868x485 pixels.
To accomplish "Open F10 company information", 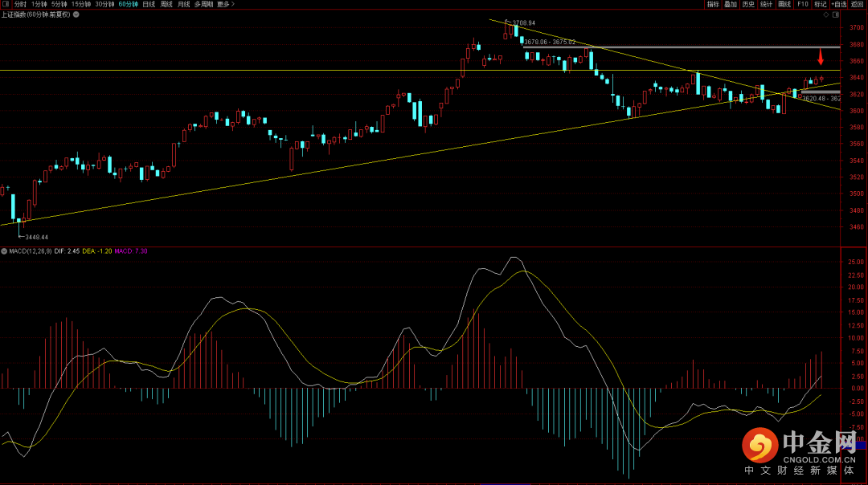I will coord(802,4).
